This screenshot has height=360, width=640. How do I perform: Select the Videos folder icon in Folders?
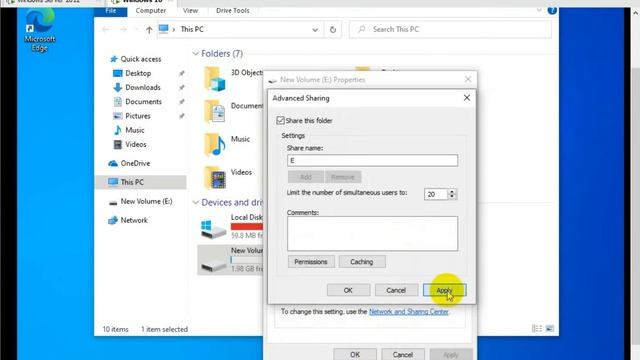point(215,178)
